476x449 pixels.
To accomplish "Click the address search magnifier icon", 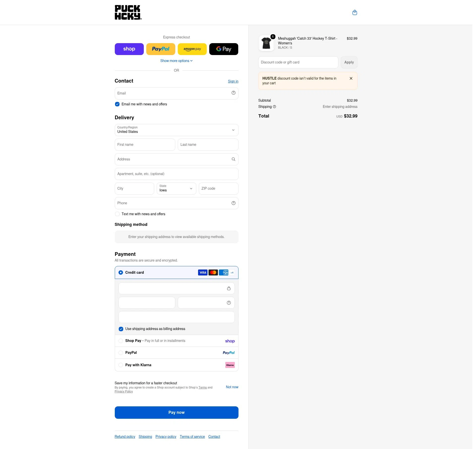I will point(233,159).
